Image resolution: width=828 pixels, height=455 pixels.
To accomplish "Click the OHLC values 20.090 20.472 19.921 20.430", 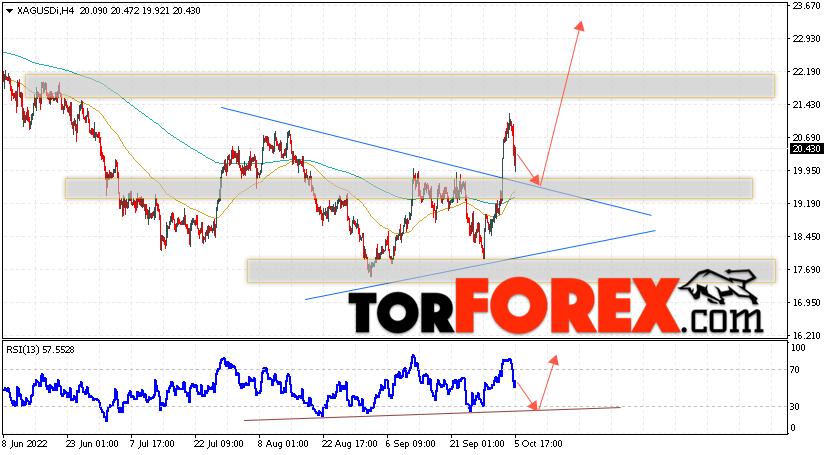I will pos(140,11).
